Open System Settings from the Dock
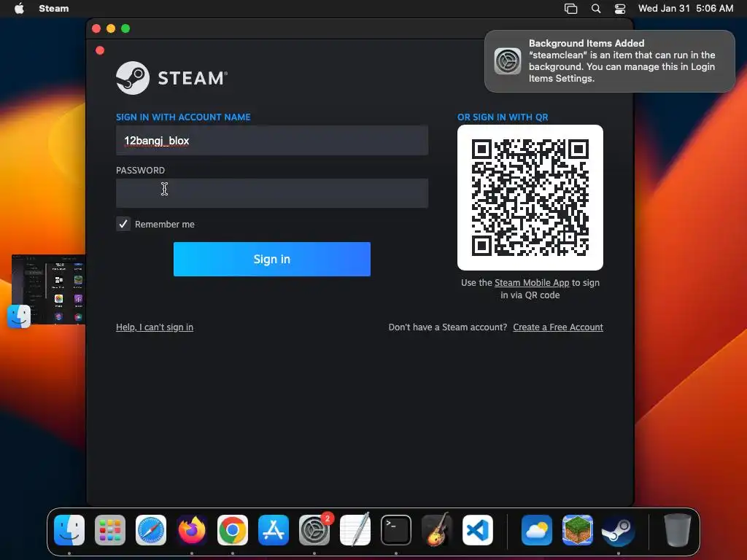Screen dimensions: 747x560 [x=314, y=530]
